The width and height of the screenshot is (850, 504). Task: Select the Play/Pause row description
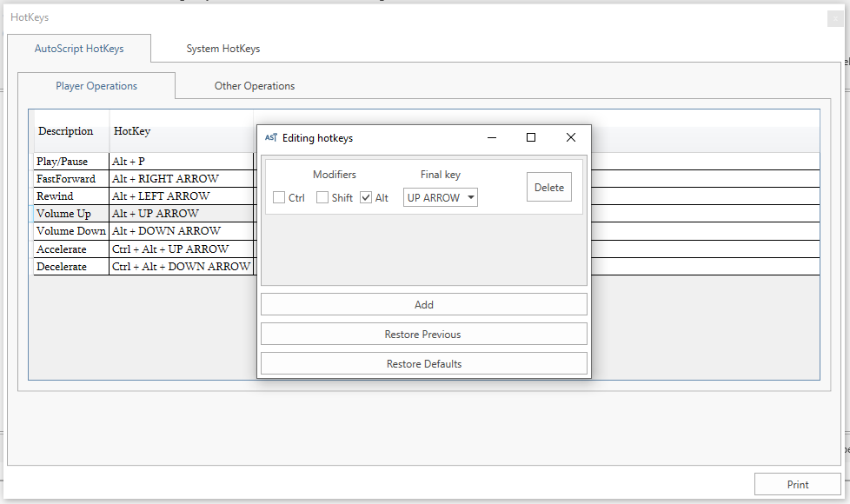(x=71, y=162)
